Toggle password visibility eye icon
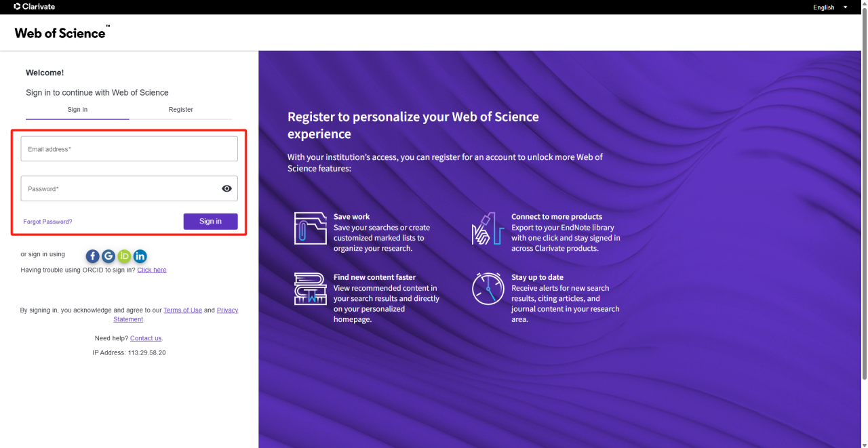The width and height of the screenshot is (868, 448). tap(227, 188)
